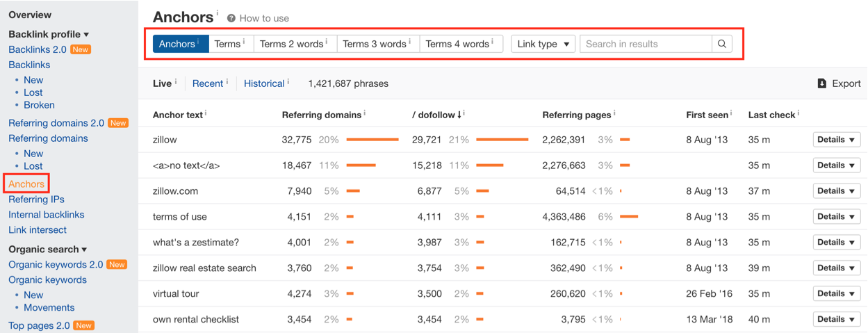868x333 pixels.
Task: Open Movements under Organic keywords
Action: [x=49, y=308]
